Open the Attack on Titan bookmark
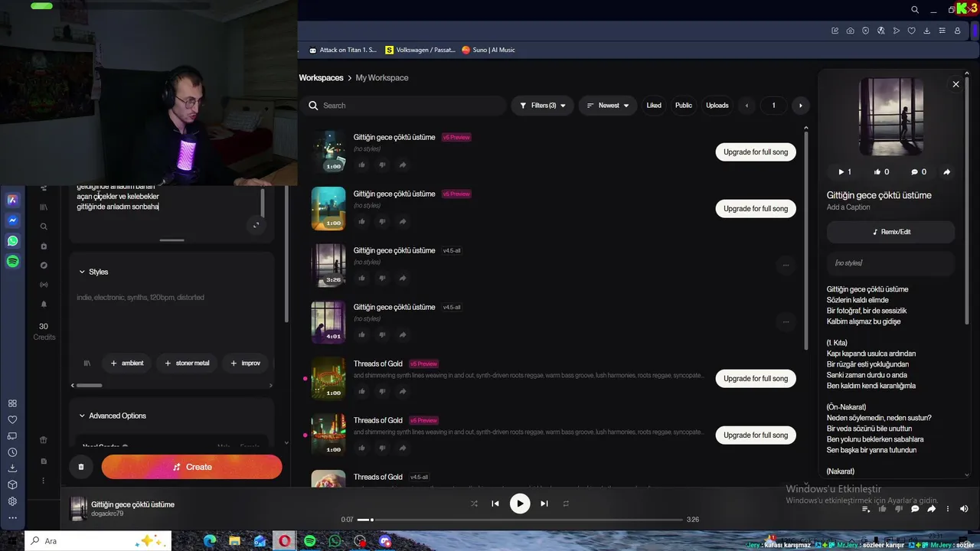Viewport: 980px width, 551px height. (x=342, y=50)
